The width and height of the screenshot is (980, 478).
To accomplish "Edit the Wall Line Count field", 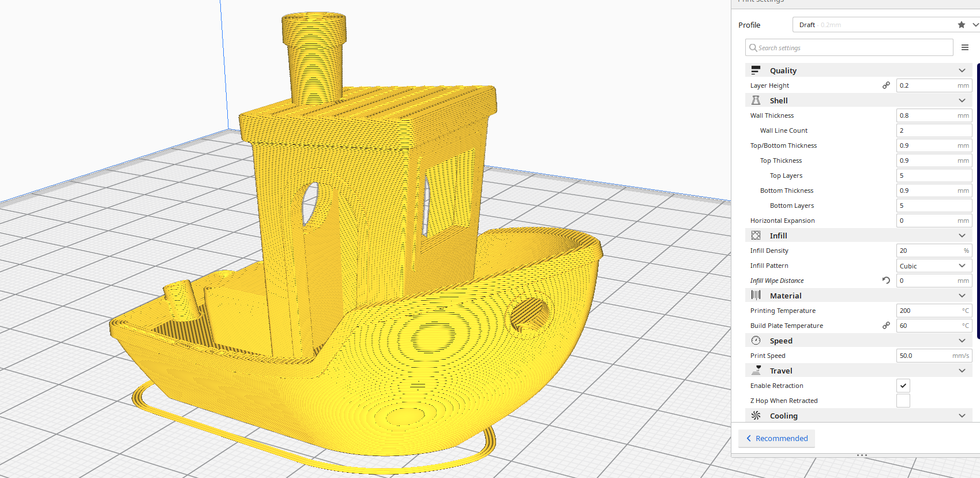I will 934,130.
